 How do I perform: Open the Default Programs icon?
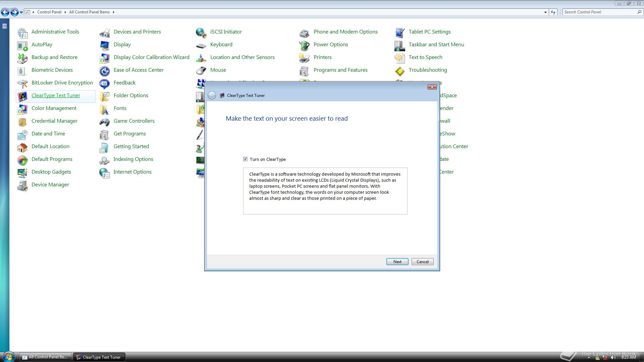pos(22,160)
